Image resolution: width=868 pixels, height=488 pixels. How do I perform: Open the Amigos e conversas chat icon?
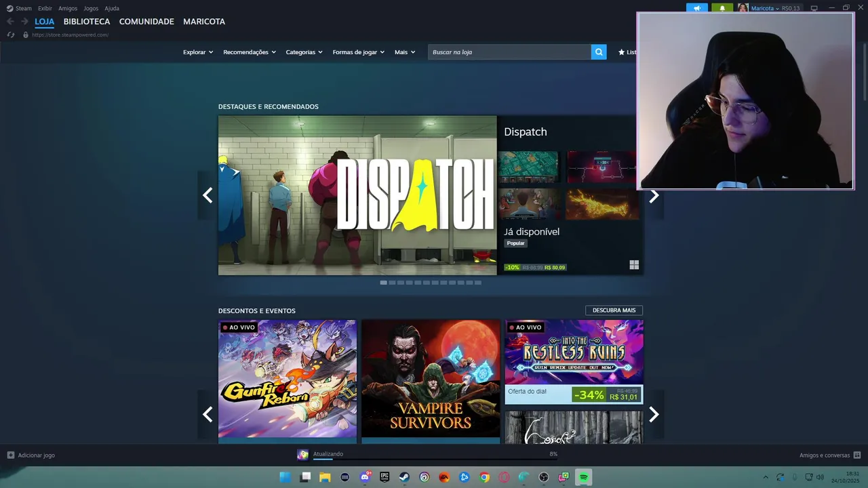click(x=857, y=455)
